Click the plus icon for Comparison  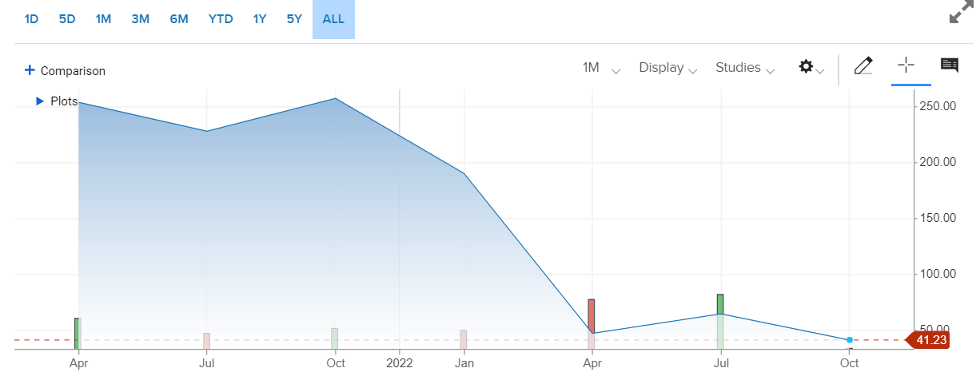point(30,70)
